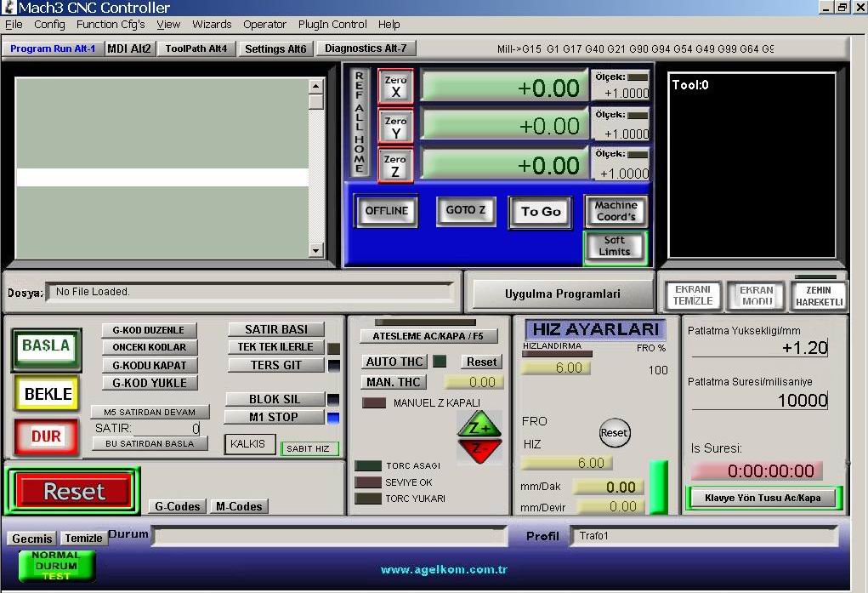Toggle MAN. THC mode
The width and height of the screenshot is (868, 593).
pyautogui.click(x=394, y=382)
